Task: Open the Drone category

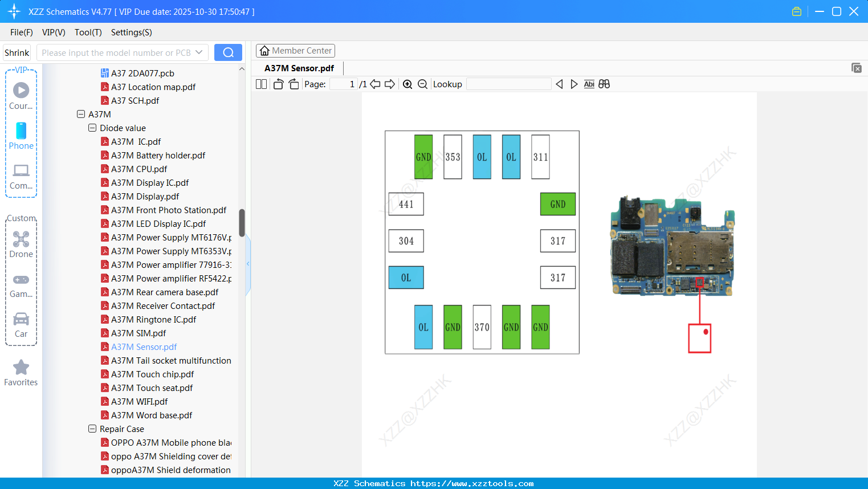Action: click(21, 244)
